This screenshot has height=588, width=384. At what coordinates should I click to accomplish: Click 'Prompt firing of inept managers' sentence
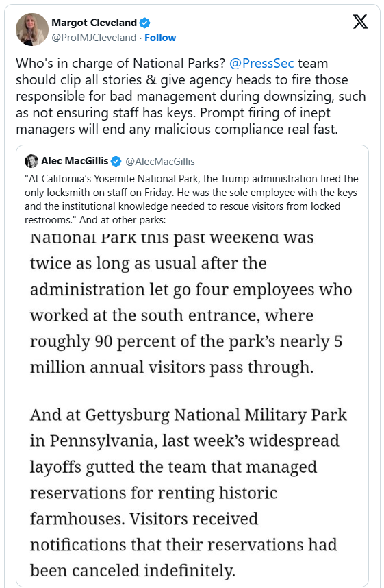click(x=177, y=121)
